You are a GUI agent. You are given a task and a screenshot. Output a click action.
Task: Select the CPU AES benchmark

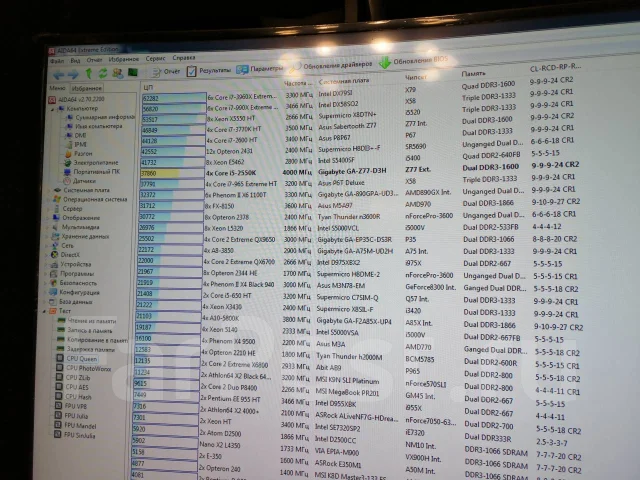(x=72, y=387)
